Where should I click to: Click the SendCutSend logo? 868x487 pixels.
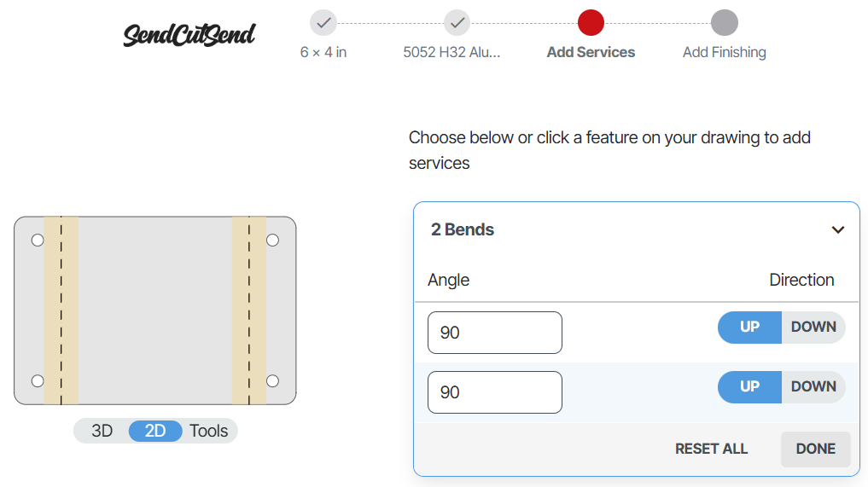coord(189,35)
